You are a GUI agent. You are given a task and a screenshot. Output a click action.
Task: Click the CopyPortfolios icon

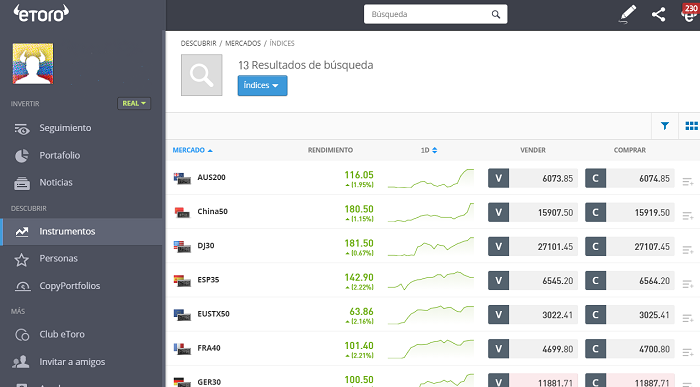pos(22,286)
